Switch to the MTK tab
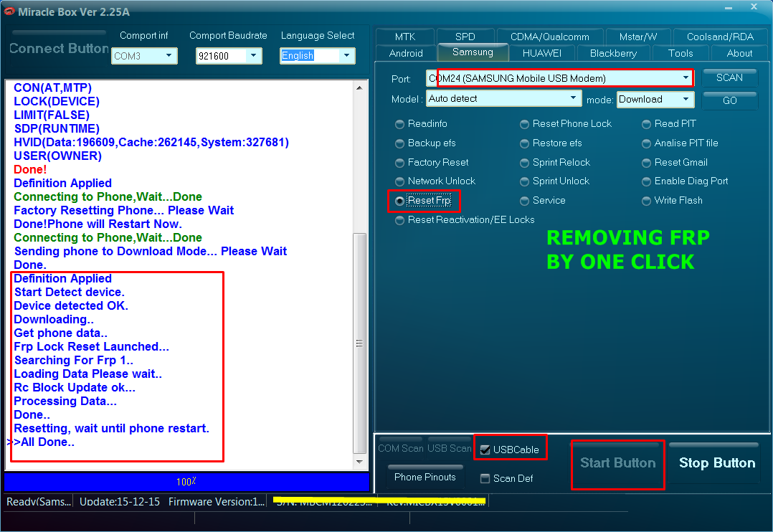The width and height of the screenshot is (773, 532). pos(405,37)
